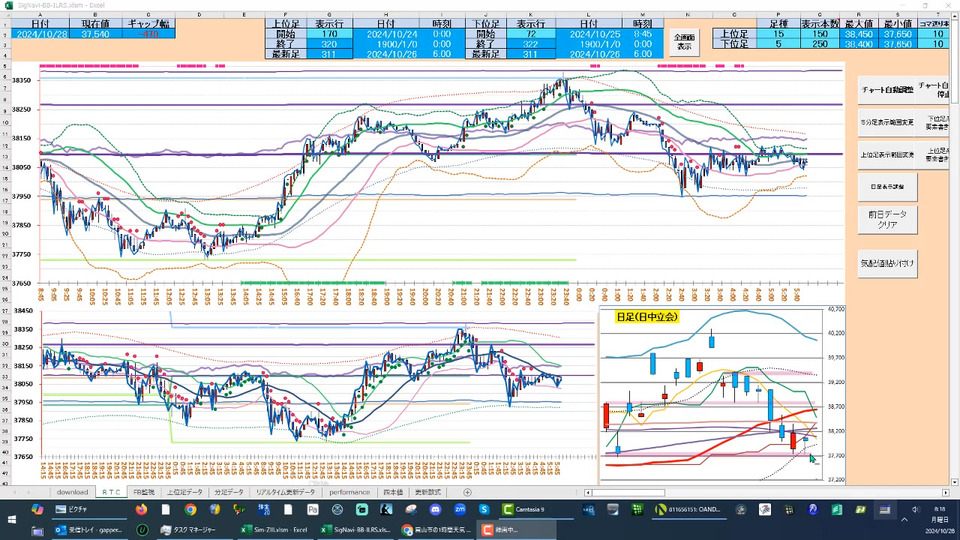Image resolution: width=960 pixels, height=540 pixels.
Task: Open the 分足データ sheet tab
Action: (x=229, y=492)
